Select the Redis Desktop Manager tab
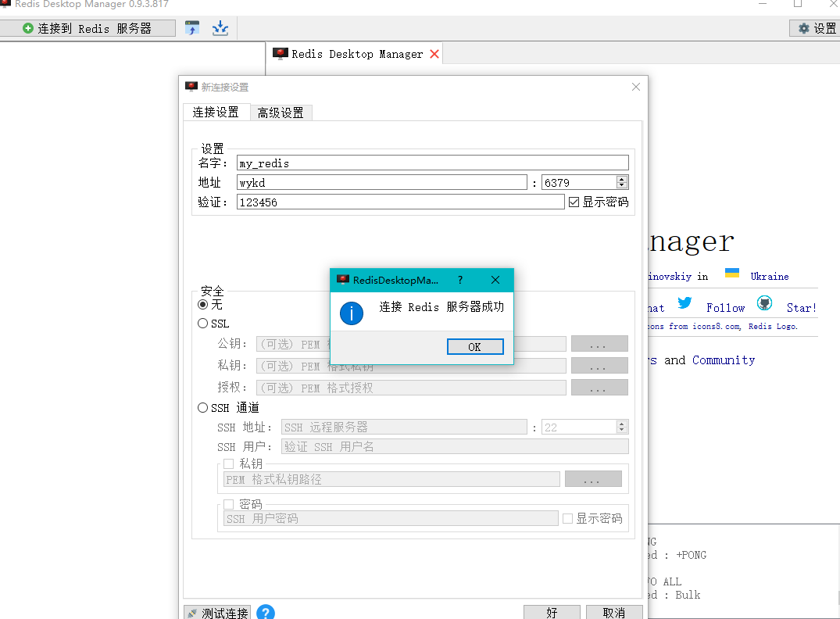This screenshot has width=840, height=619. pos(355,54)
